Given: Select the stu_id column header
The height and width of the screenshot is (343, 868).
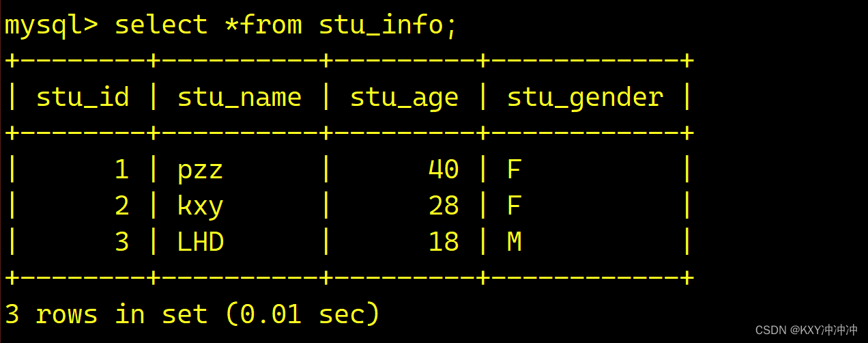Looking at the screenshot, I should (x=83, y=98).
